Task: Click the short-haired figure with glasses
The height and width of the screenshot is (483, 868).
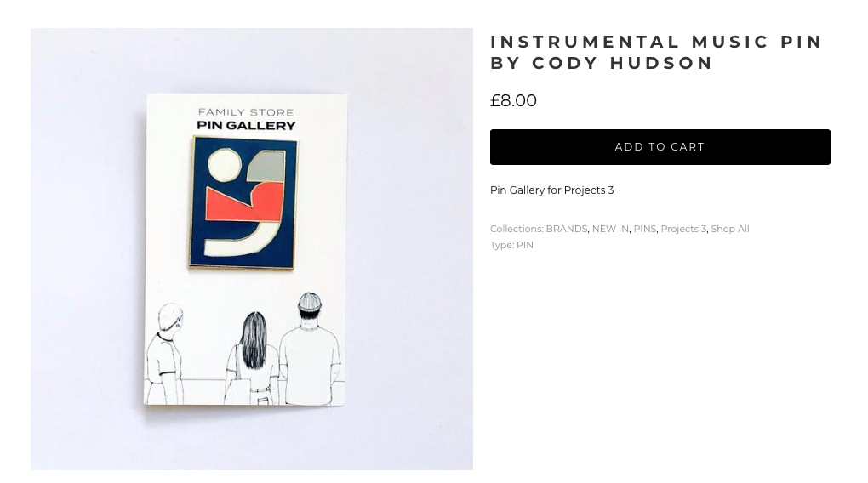Action: (x=164, y=354)
